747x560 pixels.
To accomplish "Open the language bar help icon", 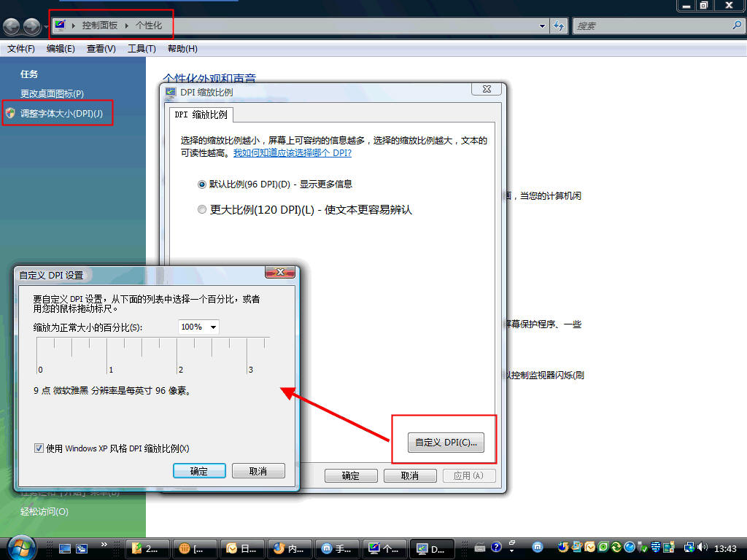I will [x=496, y=547].
